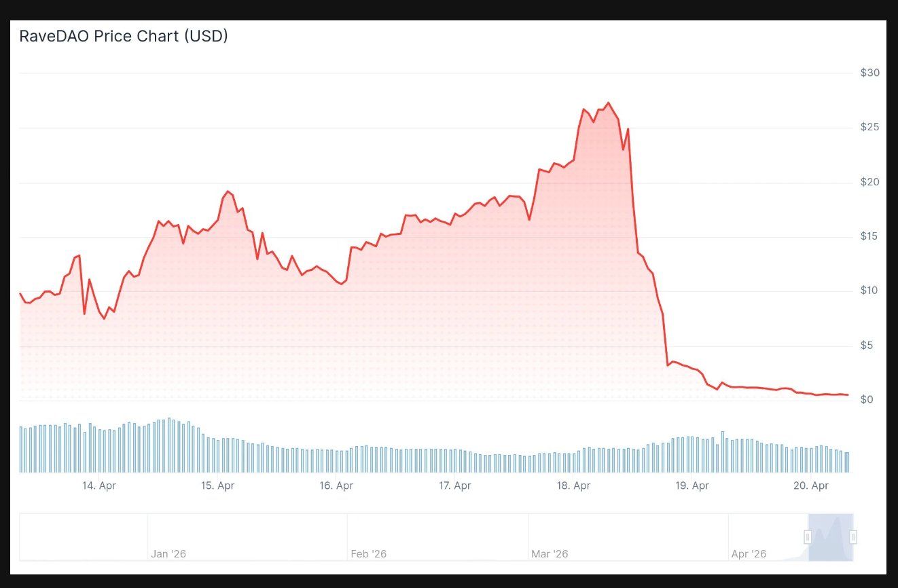The width and height of the screenshot is (898, 588).
Task: Click the left range navigator handle
Action: click(808, 537)
